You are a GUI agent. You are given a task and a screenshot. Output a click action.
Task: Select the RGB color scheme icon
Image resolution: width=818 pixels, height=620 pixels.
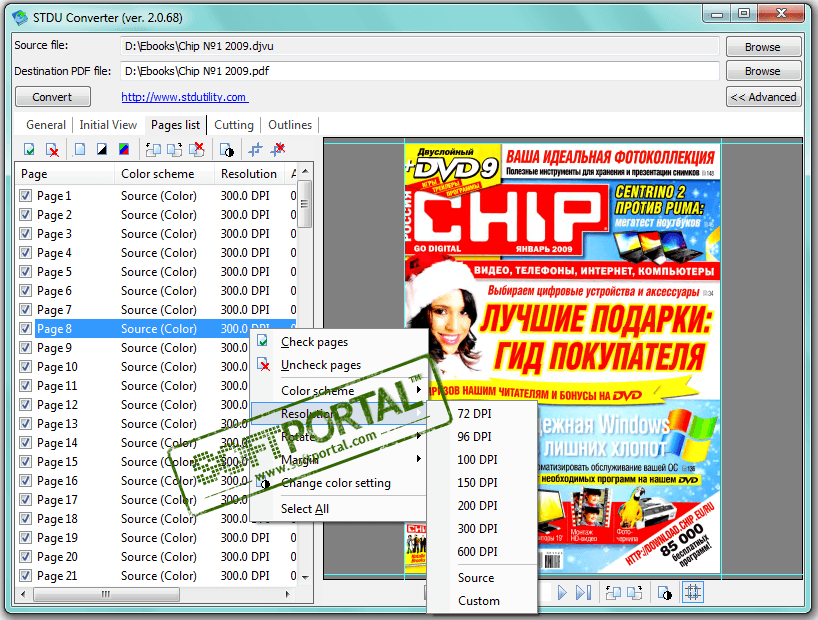(x=124, y=150)
